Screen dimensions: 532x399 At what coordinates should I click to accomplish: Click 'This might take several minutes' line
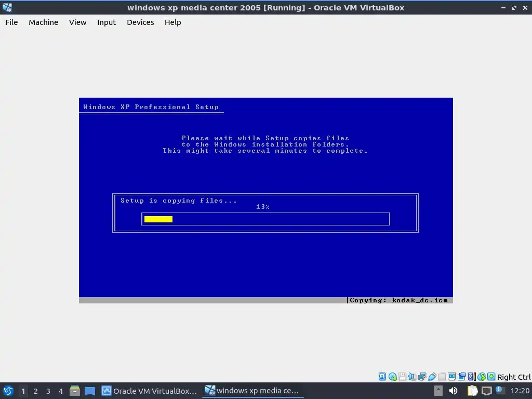[x=265, y=151]
